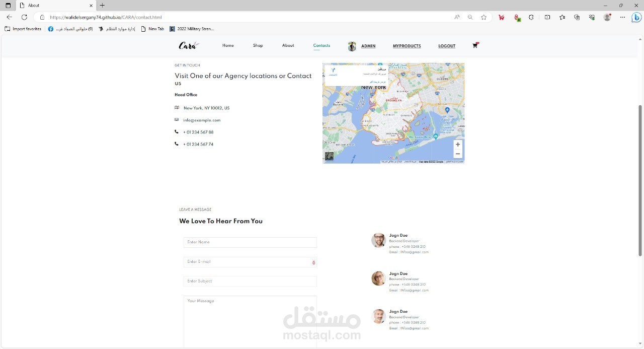Click the Rockaway Beach marker on map
The image size is (644, 349).
click(436, 136)
